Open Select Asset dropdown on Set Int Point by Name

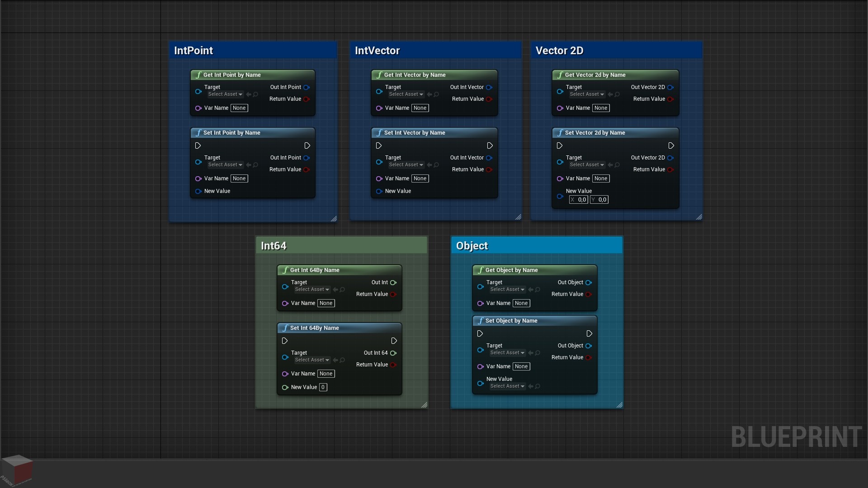pyautogui.click(x=225, y=165)
